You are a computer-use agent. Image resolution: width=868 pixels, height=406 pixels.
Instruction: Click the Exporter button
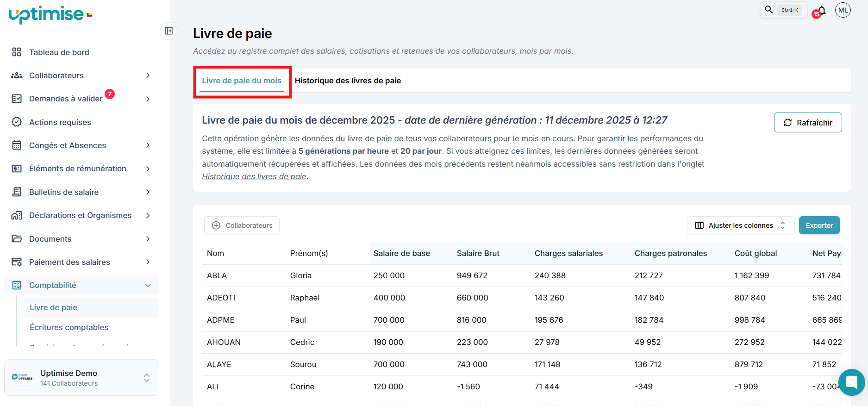819,225
